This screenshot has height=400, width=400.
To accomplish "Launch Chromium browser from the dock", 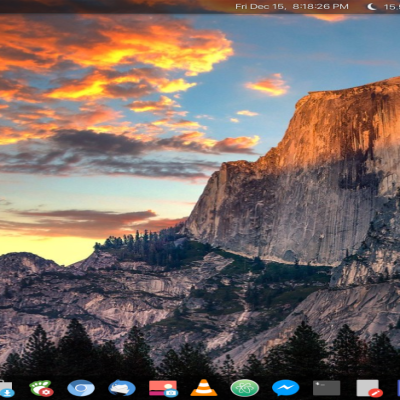I will pos(81,388).
